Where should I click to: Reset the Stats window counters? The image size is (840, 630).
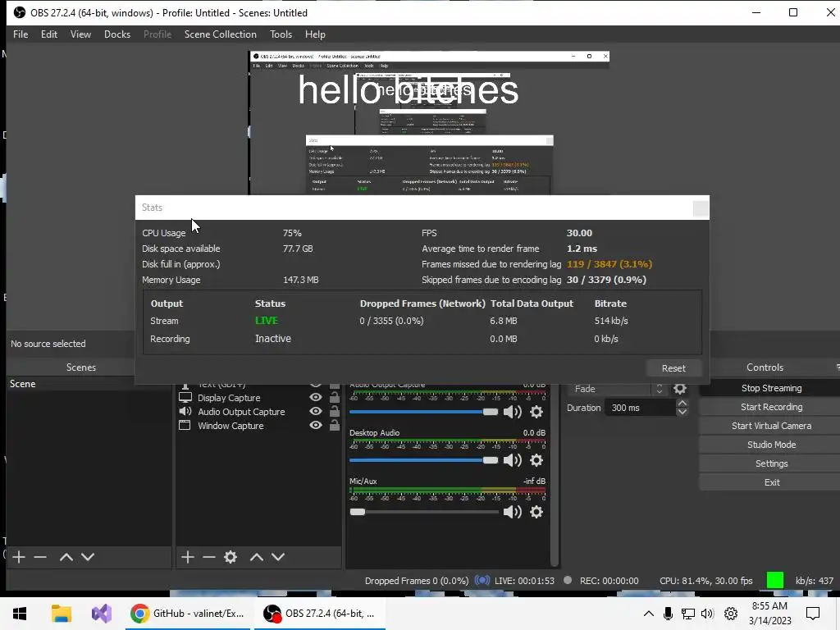pos(673,368)
